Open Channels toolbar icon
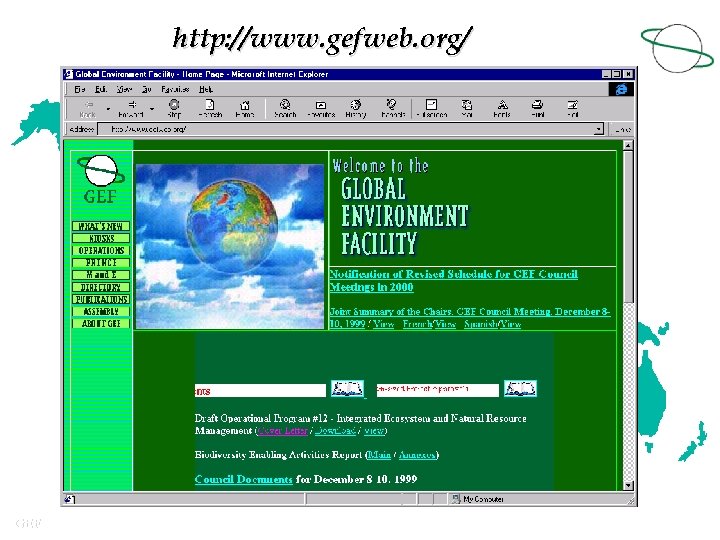The width and height of the screenshot is (720, 540). click(x=393, y=109)
